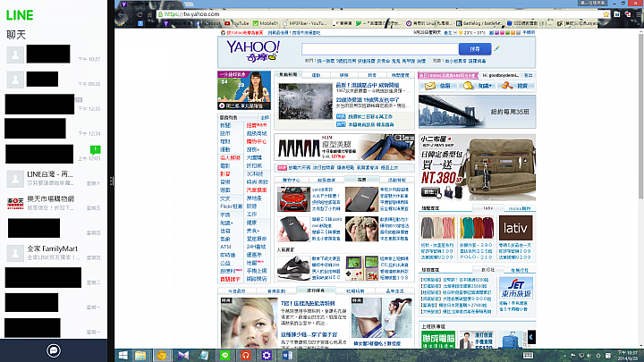Open the Windows Start button
This screenshot has height=362, width=644.
pyautogui.click(x=123, y=356)
